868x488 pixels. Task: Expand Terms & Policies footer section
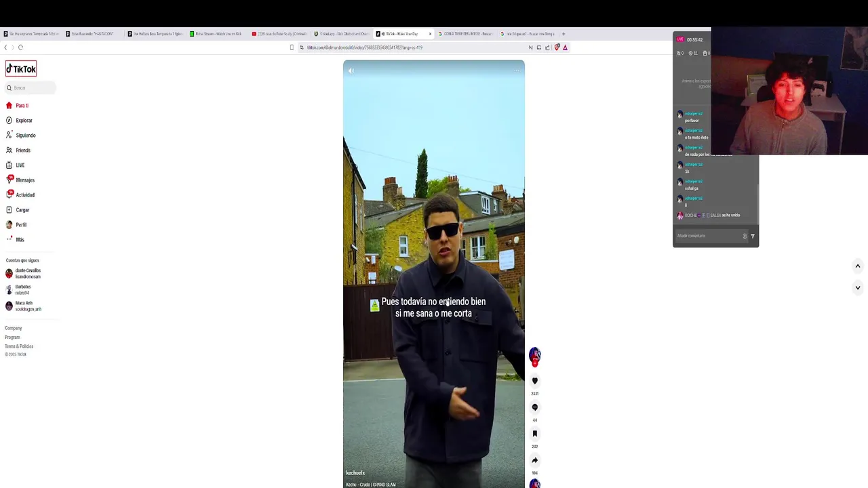(x=19, y=346)
